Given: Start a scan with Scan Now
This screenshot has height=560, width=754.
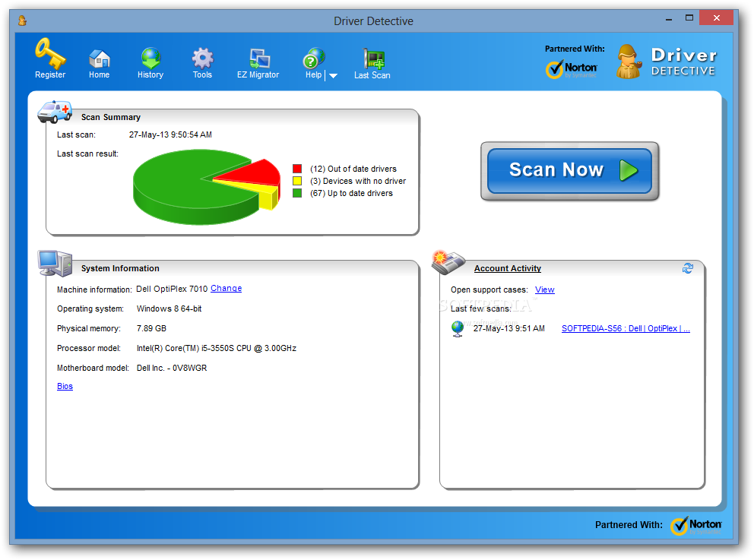Looking at the screenshot, I should [x=569, y=171].
